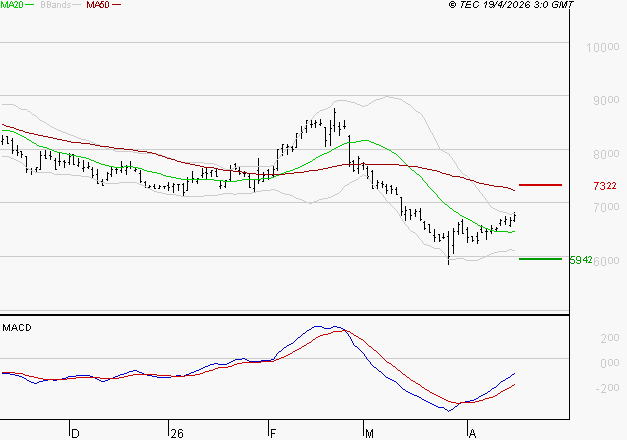Click the MACD 200 axis label
627x440 pixels.
coord(610,338)
